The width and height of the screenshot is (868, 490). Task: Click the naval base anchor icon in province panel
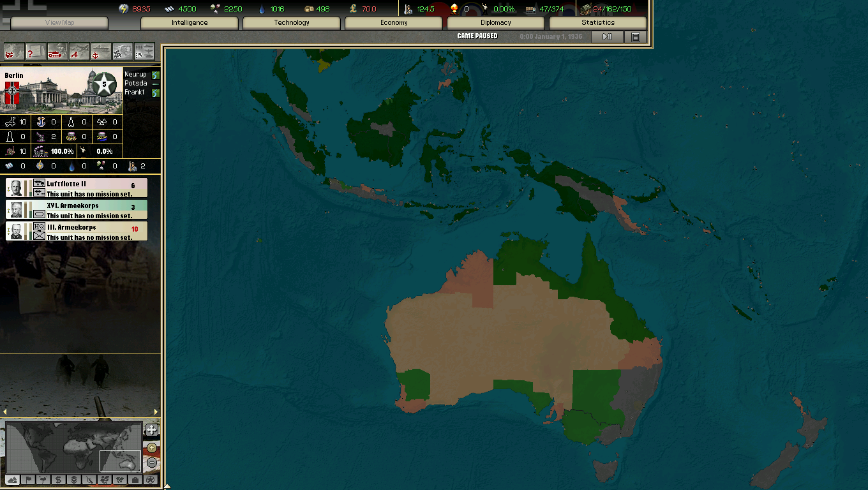coord(41,121)
